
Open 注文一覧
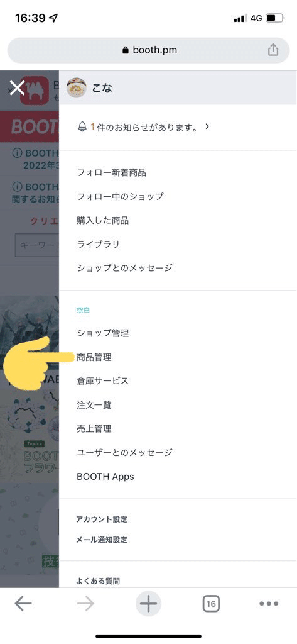coord(94,406)
